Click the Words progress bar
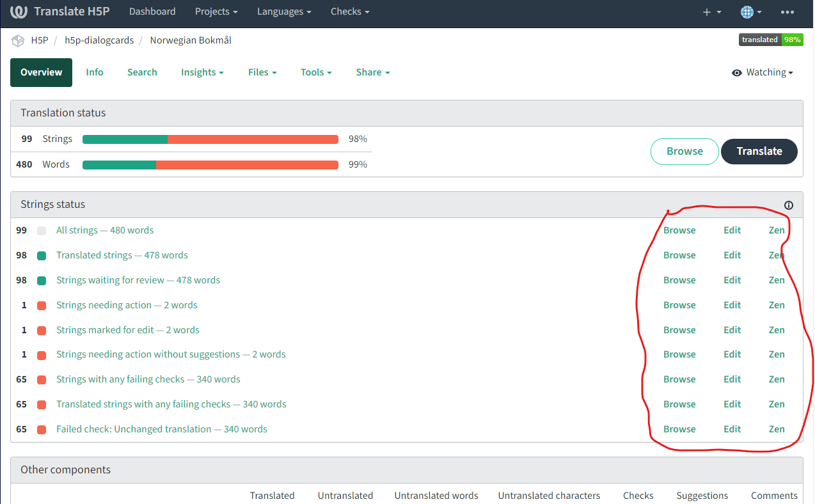 coord(210,165)
